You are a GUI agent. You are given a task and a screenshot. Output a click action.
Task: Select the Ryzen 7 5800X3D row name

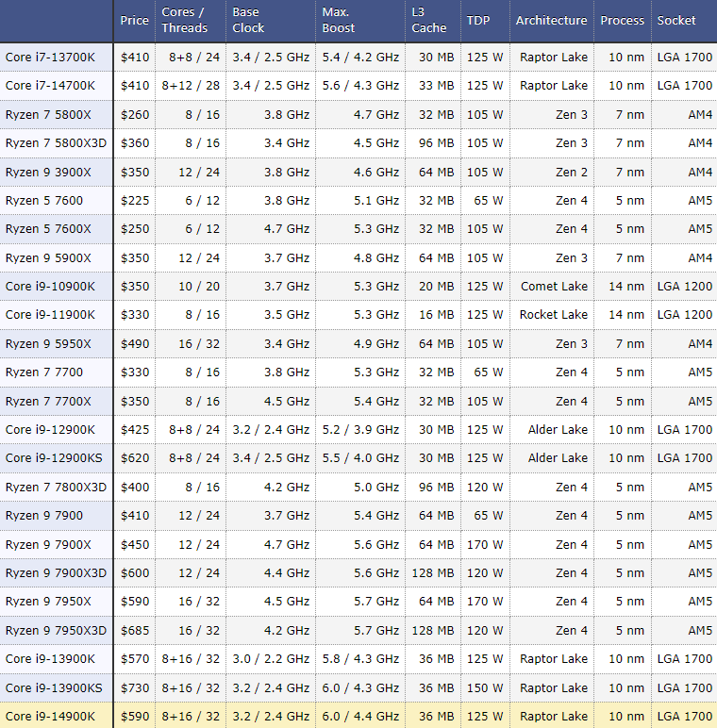(x=57, y=143)
